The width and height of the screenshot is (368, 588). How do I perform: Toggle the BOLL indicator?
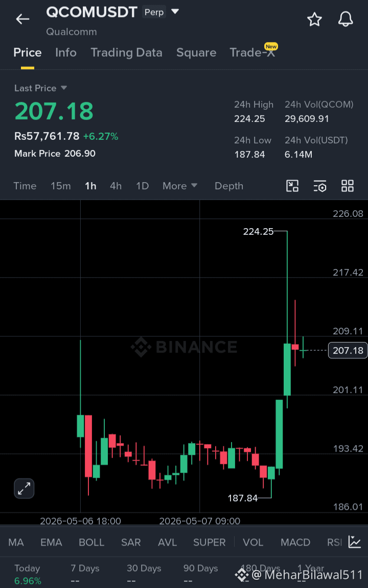click(91, 542)
